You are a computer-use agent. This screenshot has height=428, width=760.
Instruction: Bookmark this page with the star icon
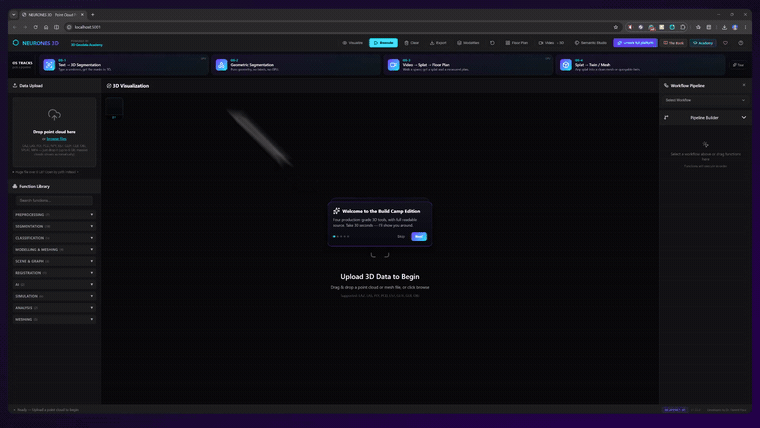click(x=616, y=27)
